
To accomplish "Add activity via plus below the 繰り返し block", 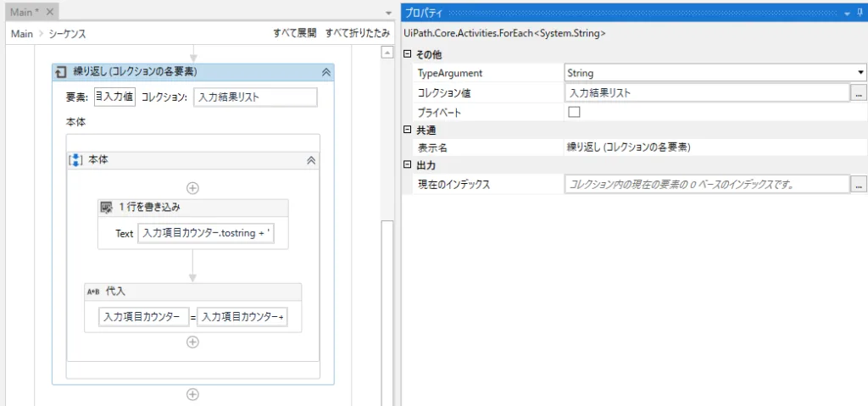I will point(192,393).
